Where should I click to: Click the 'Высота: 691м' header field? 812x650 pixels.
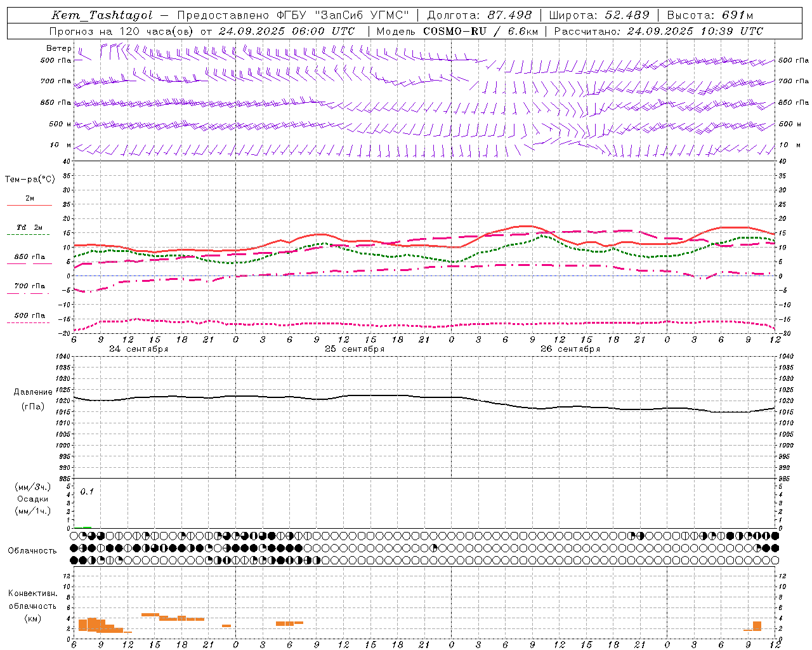coord(710,15)
